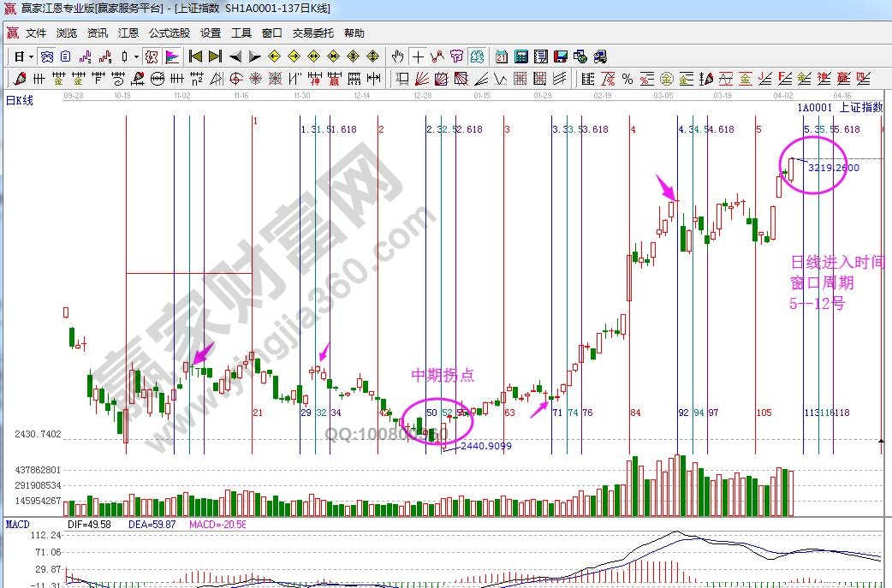Click the MACD indicator label
Screen dimensions: 892x588
tap(18, 523)
